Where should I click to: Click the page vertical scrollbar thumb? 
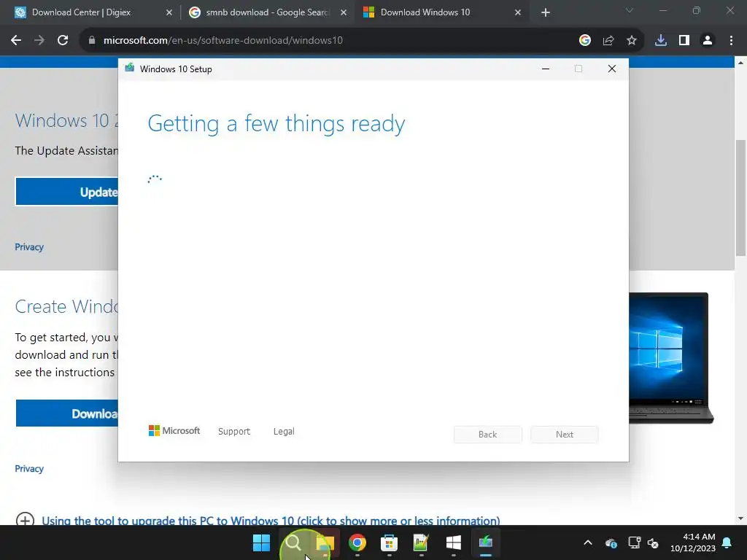pyautogui.click(x=740, y=198)
